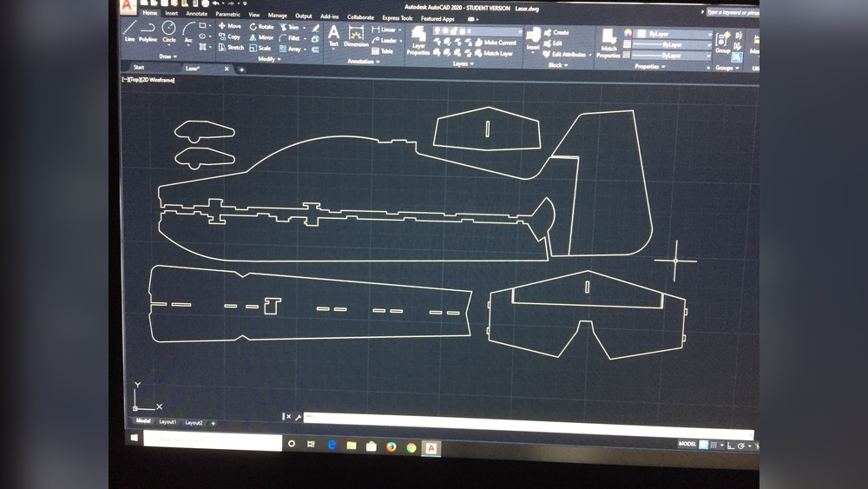This screenshot has height=489, width=868.
Task: Open Firefox from the taskbar
Action: 391,447
